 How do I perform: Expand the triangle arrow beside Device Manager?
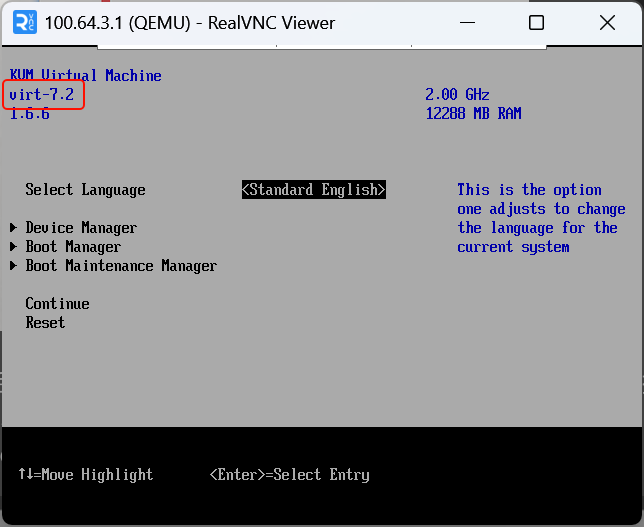[x=14, y=228]
